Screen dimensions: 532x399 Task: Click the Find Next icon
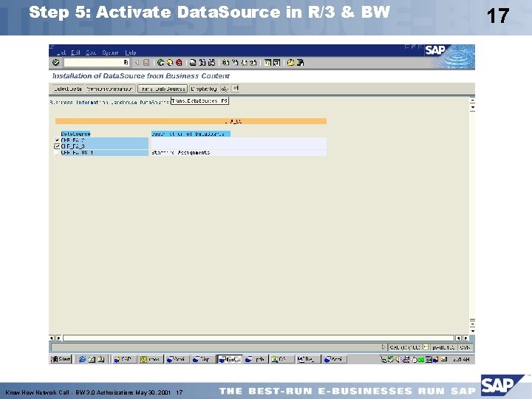coord(211,62)
